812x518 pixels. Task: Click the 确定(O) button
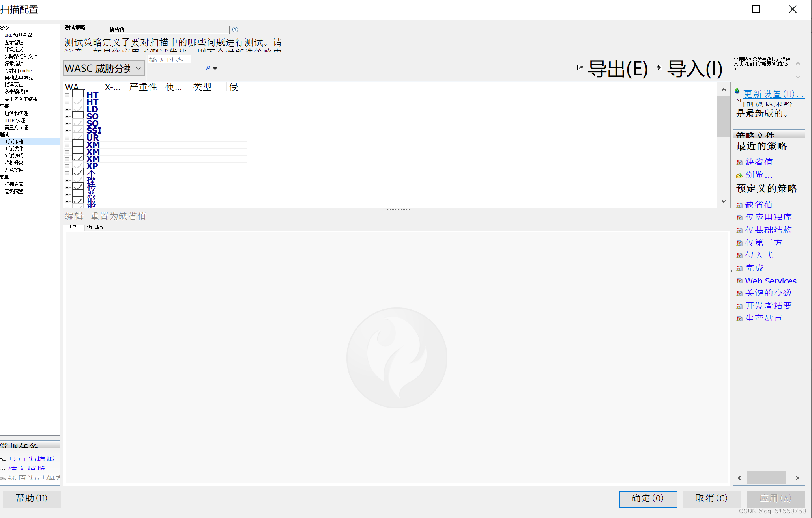pos(648,499)
